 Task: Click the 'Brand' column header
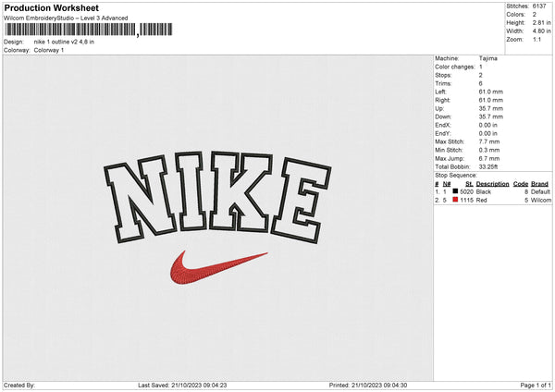click(540, 184)
